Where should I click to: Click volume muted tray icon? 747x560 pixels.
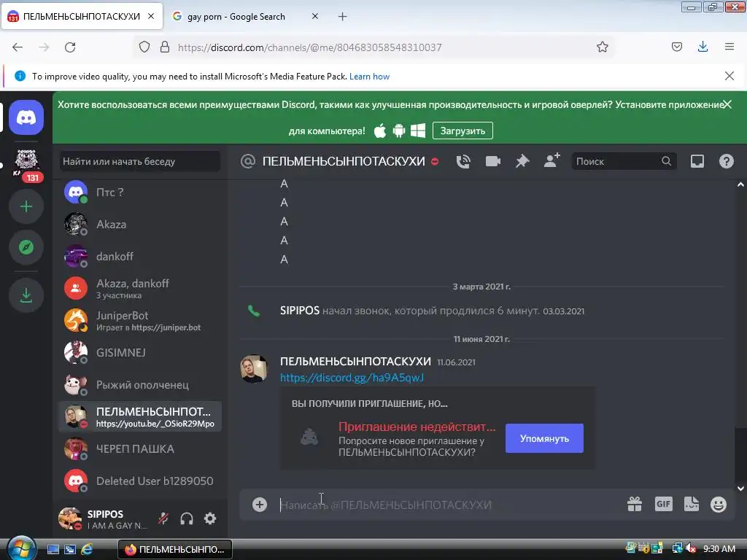pyautogui.click(x=691, y=548)
